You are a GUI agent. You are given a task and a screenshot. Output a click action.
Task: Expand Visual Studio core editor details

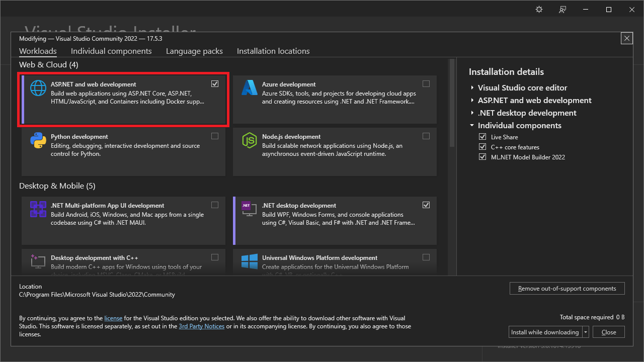point(472,87)
